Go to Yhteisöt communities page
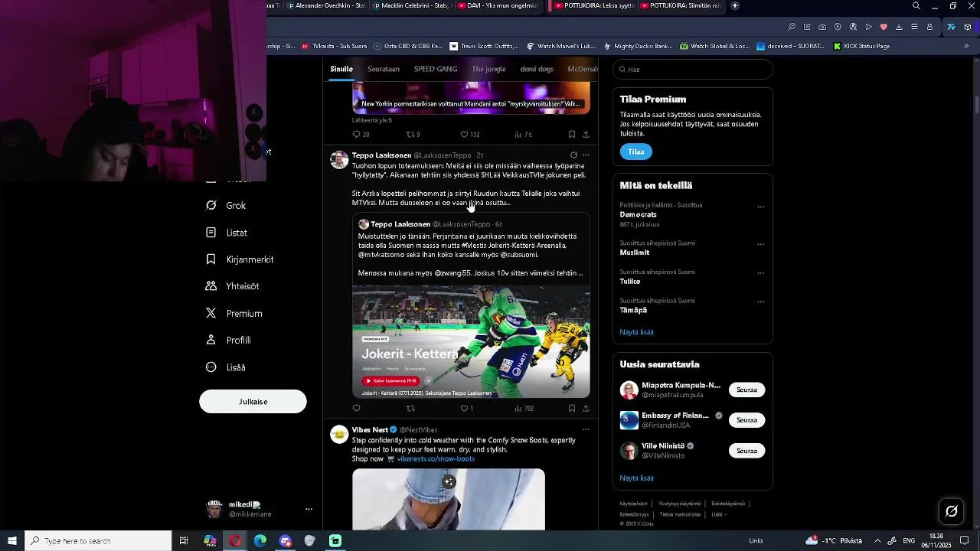 click(233, 286)
